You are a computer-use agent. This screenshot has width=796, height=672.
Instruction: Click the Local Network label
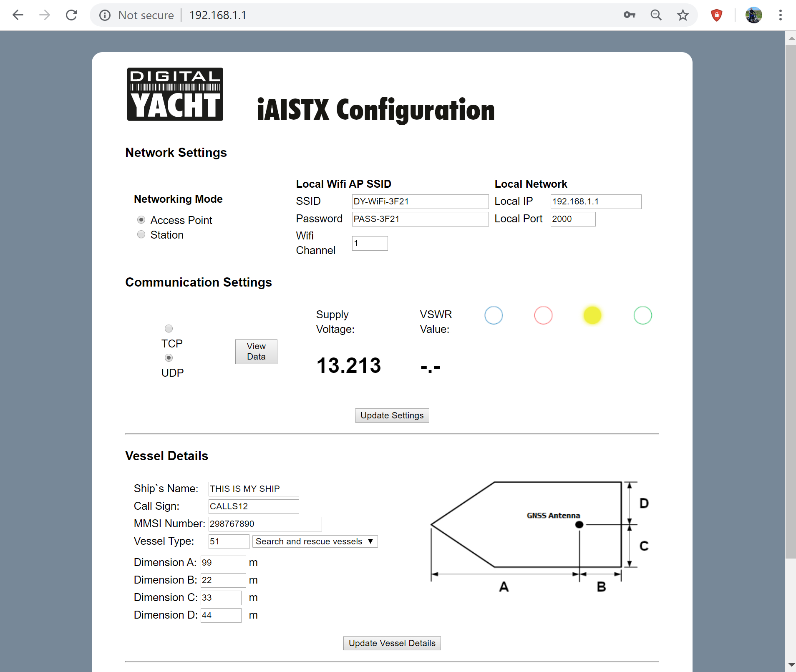click(x=531, y=184)
